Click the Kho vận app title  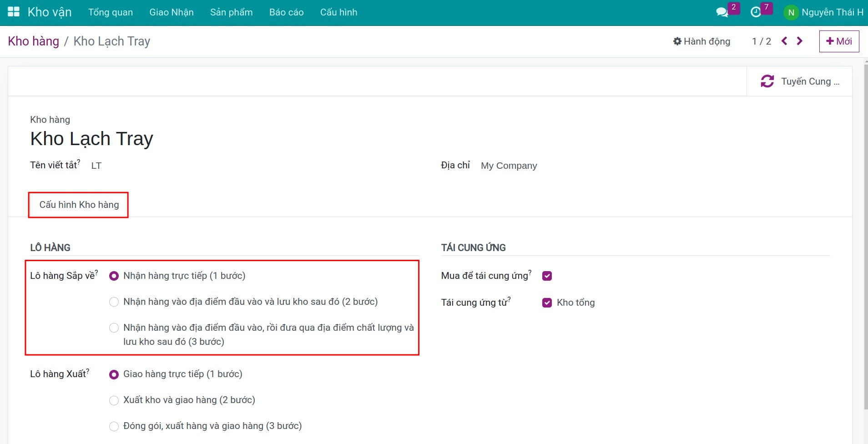coord(50,12)
